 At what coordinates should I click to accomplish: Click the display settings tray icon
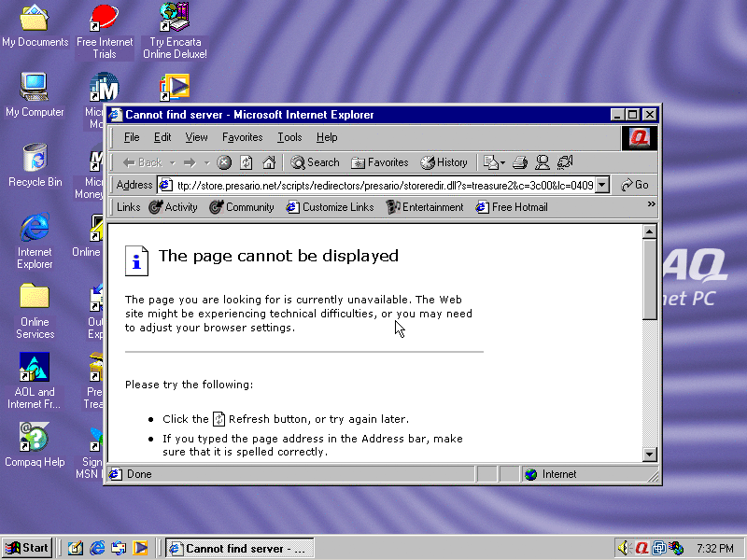[659, 548]
